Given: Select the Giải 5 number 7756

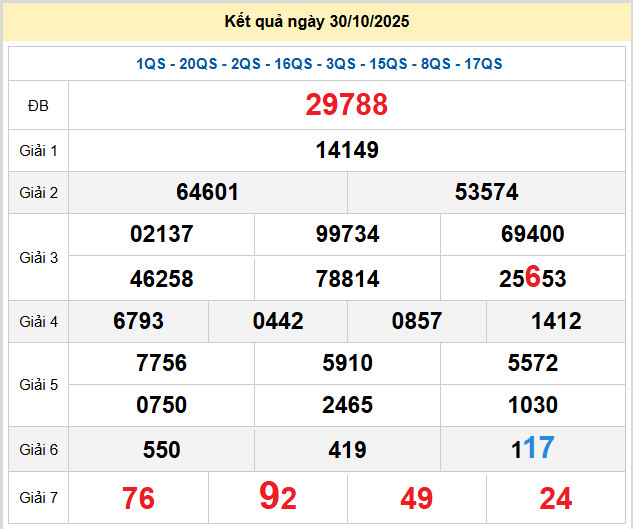Looking at the screenshot, I should pos(161,363).
